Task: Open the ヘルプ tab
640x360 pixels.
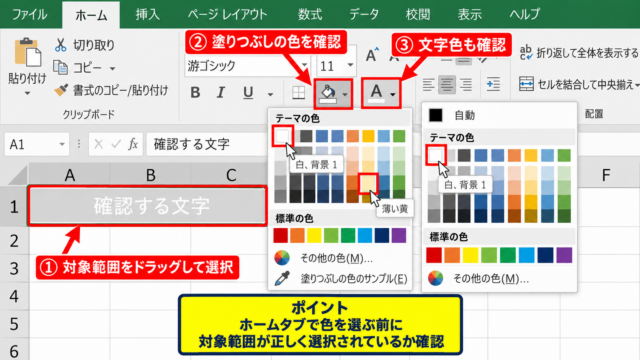Action: coord(524,15)
